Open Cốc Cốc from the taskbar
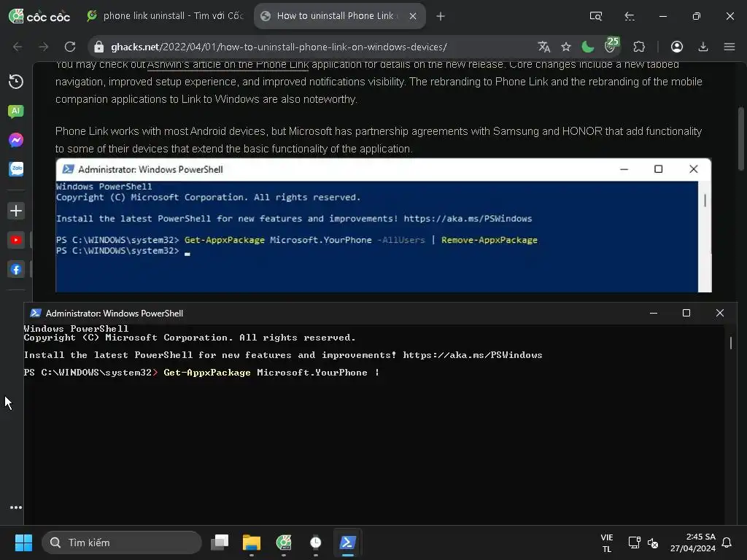 pos(284,542)
